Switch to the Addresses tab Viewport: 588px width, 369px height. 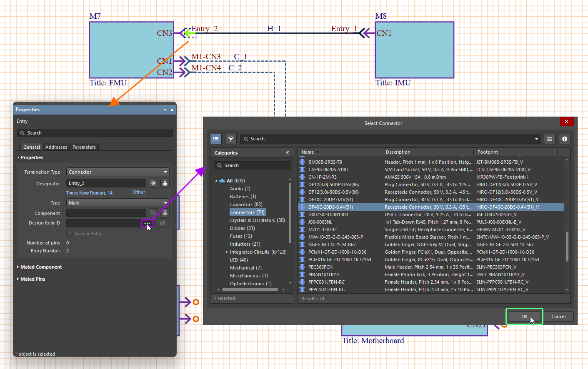pos(56,147)
